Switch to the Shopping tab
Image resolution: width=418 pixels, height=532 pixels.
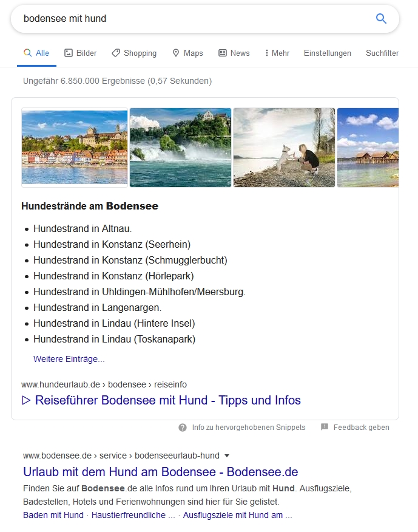pos(134,53)
